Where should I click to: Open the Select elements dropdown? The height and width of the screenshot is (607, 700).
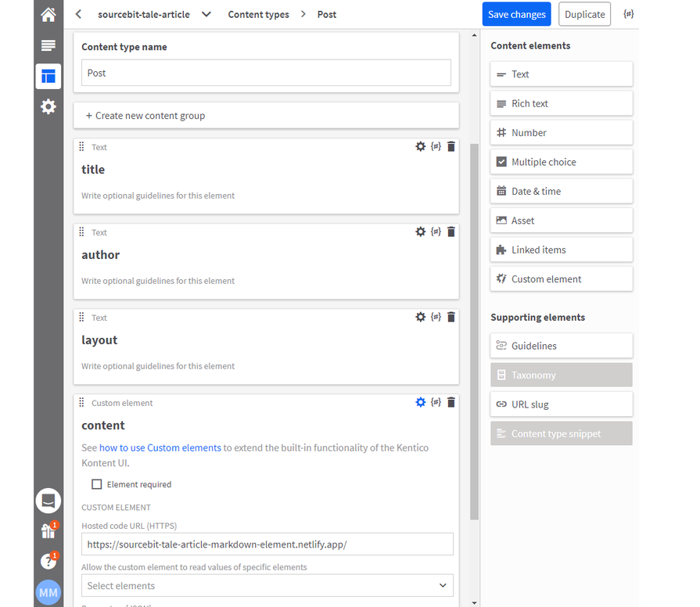click(267, 586)
